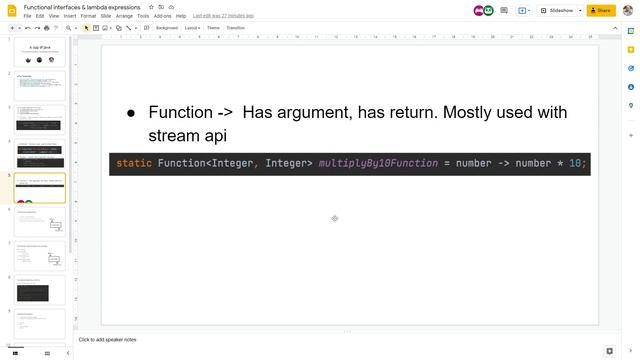Open new slide layout dropdown arrow
Viewport: 640px width, 360px height.
(19, 28)
